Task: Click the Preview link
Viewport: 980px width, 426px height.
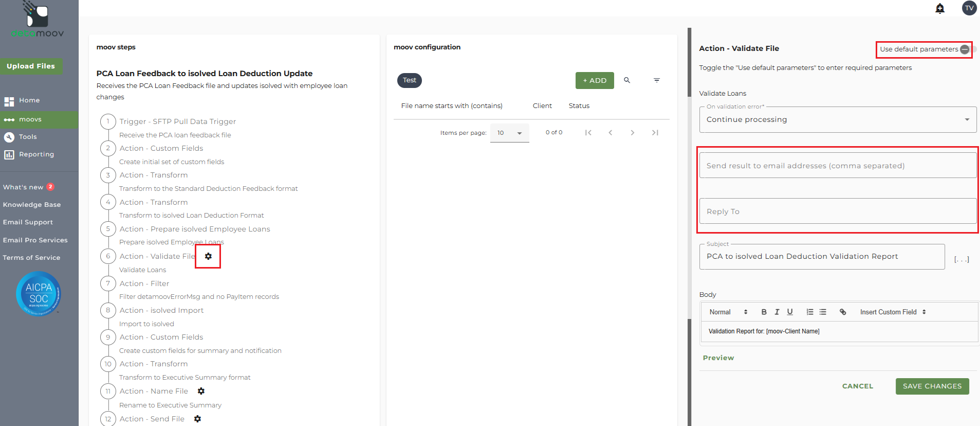Action: coord(718,358)
